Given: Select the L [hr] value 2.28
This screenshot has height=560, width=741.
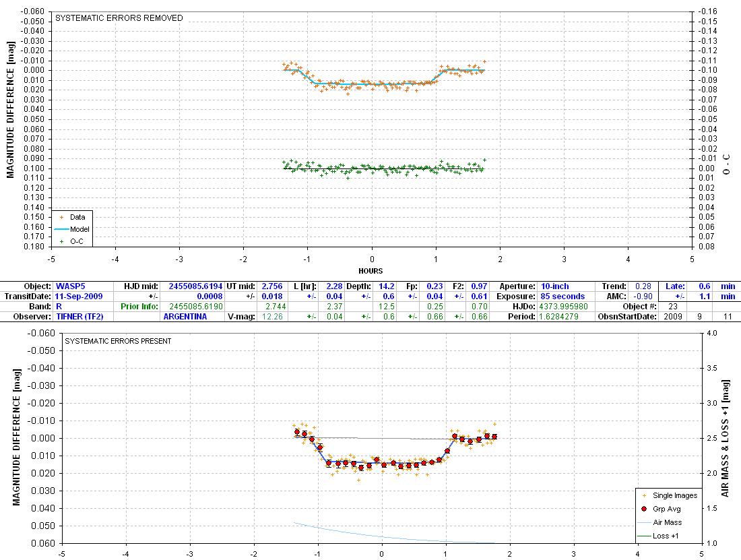Looking at the screenshot, I should [x=334, y=286].
